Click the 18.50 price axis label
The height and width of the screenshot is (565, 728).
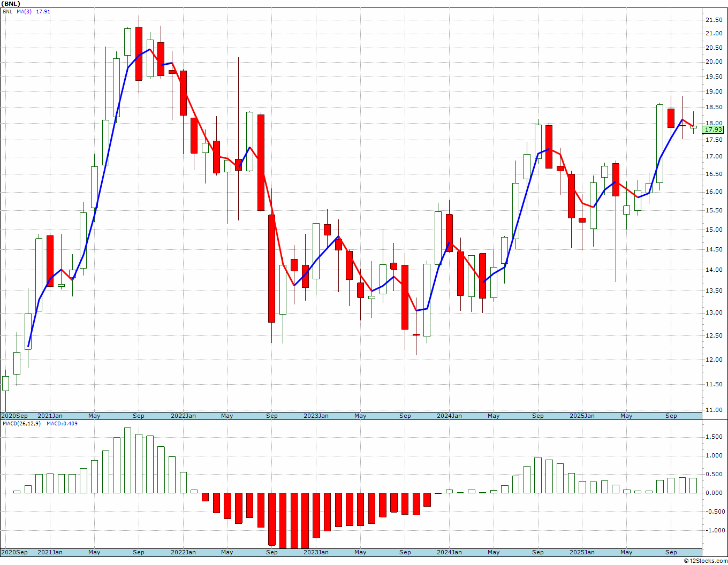click(x=714, y=108)
